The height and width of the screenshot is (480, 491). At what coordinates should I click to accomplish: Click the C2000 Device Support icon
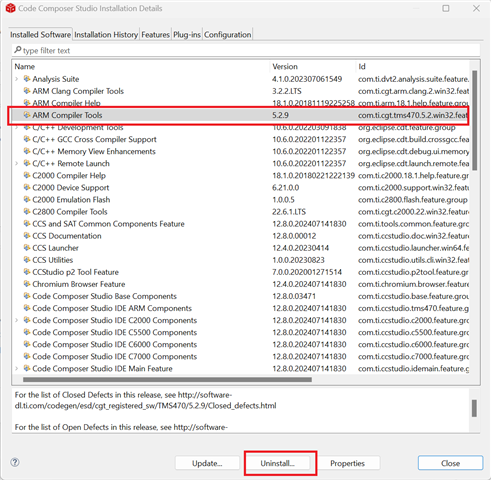tap(27, 187)
